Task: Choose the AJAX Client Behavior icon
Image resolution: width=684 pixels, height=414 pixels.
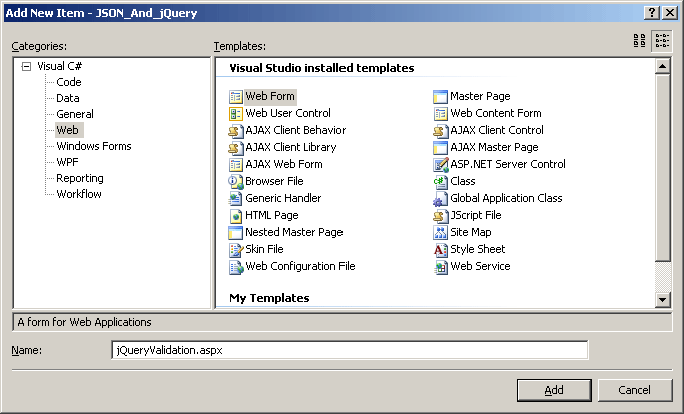Action: [236, 130]
